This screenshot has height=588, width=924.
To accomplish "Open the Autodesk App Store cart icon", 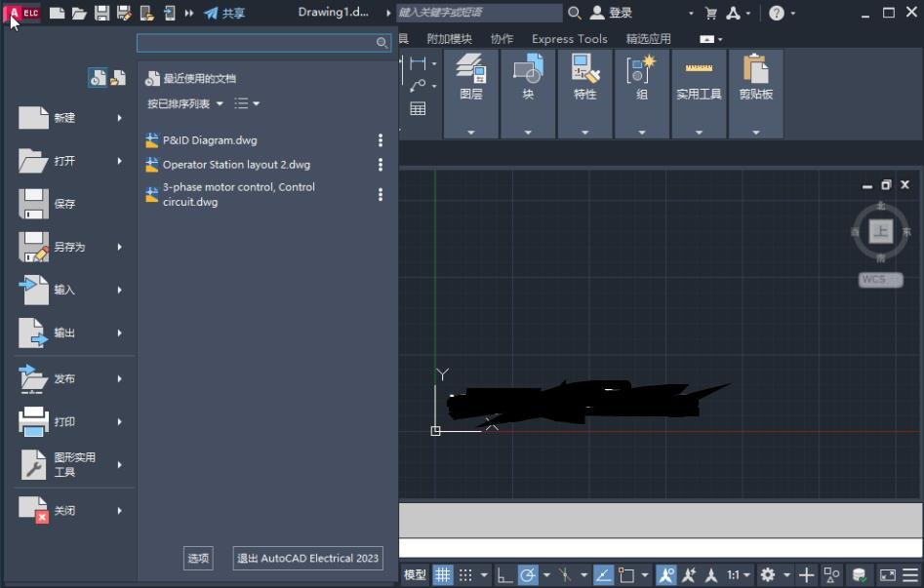I will [711, 13].
